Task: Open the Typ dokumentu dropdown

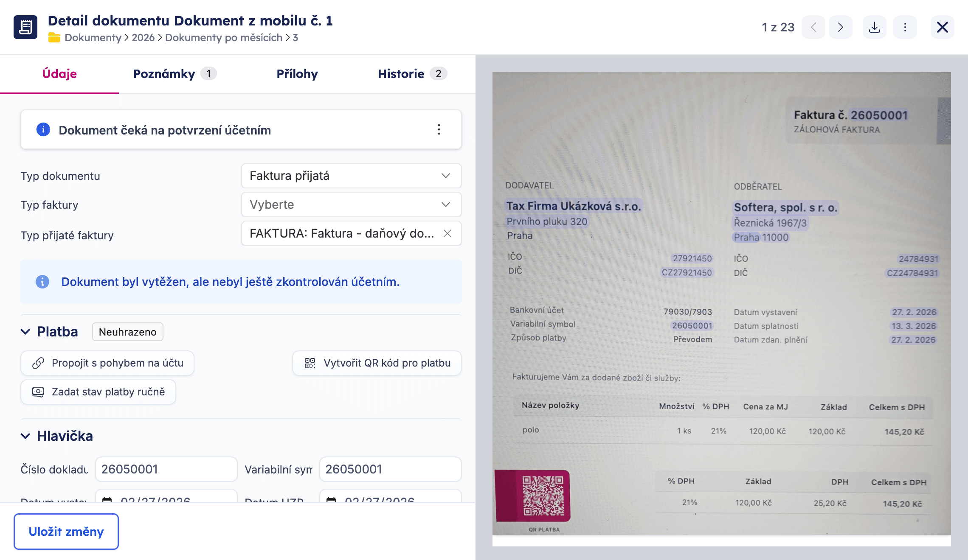Action: 351,176
